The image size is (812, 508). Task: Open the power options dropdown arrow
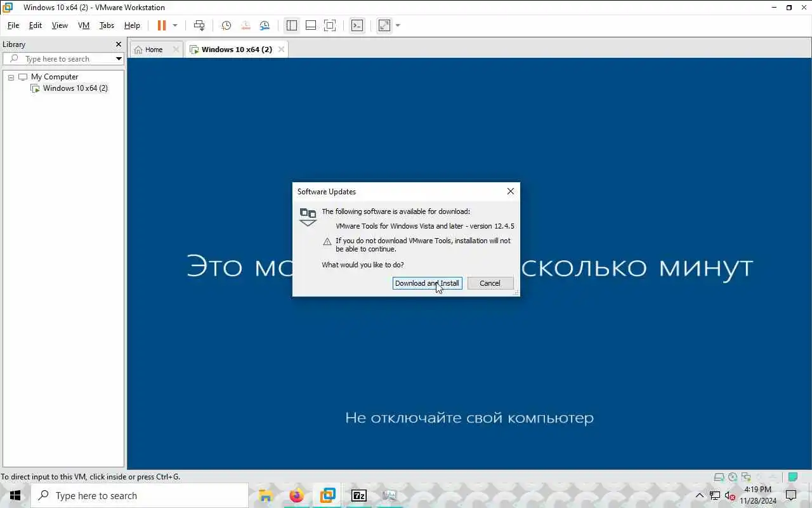175,25
